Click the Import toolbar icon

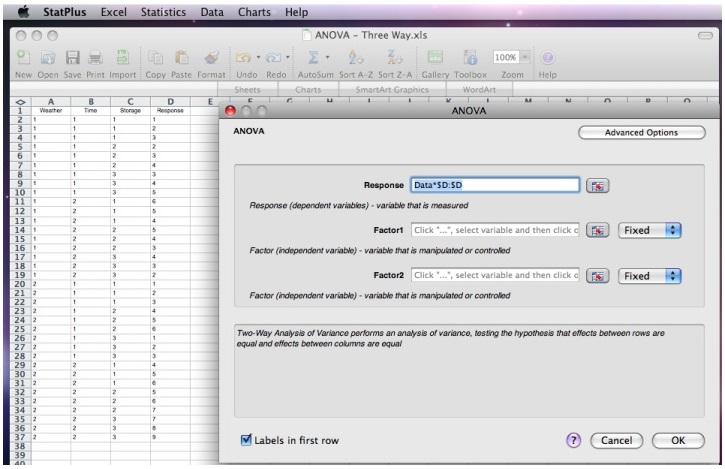click(x=123, y=57)
